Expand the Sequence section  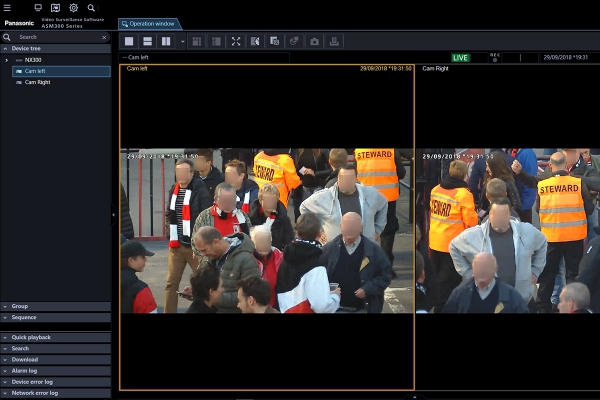pos(56,317)
